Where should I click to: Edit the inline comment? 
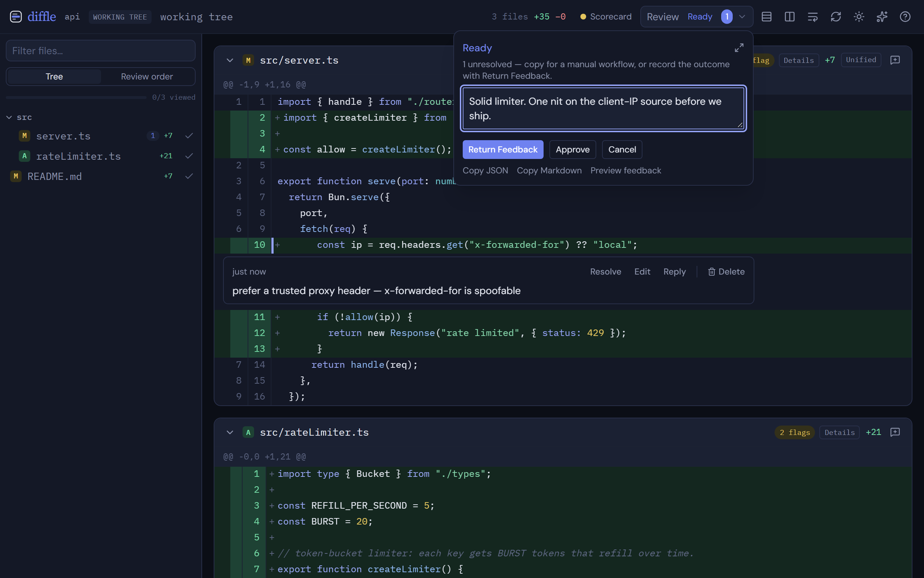[x=642, y=271]
